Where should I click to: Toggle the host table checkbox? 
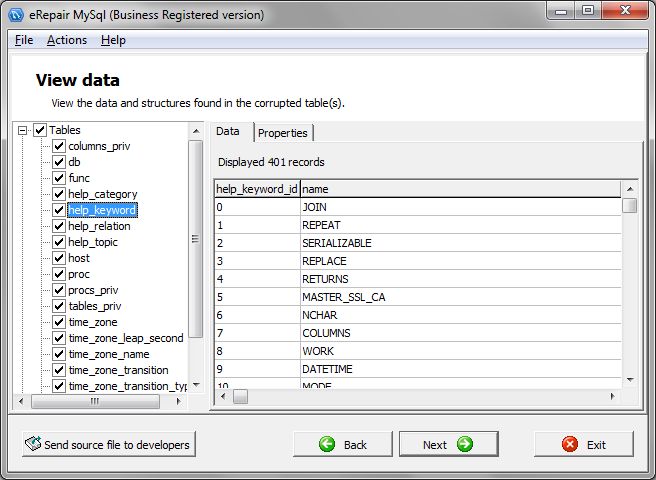tap(59, 258)
